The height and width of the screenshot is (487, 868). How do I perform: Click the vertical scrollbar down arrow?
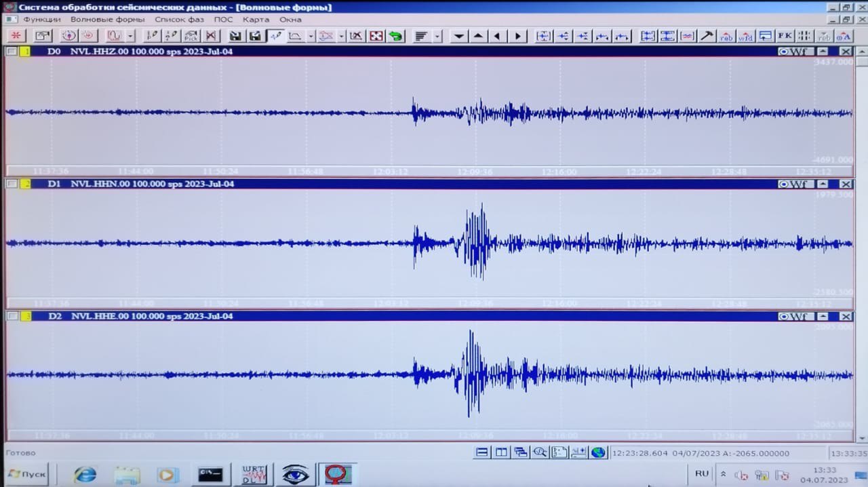[x=863, y=437]
